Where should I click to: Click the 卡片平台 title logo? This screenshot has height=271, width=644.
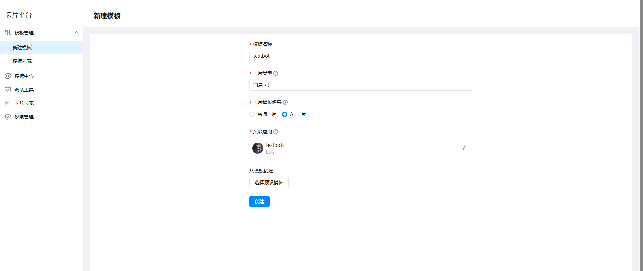click(x=19, y=15)
